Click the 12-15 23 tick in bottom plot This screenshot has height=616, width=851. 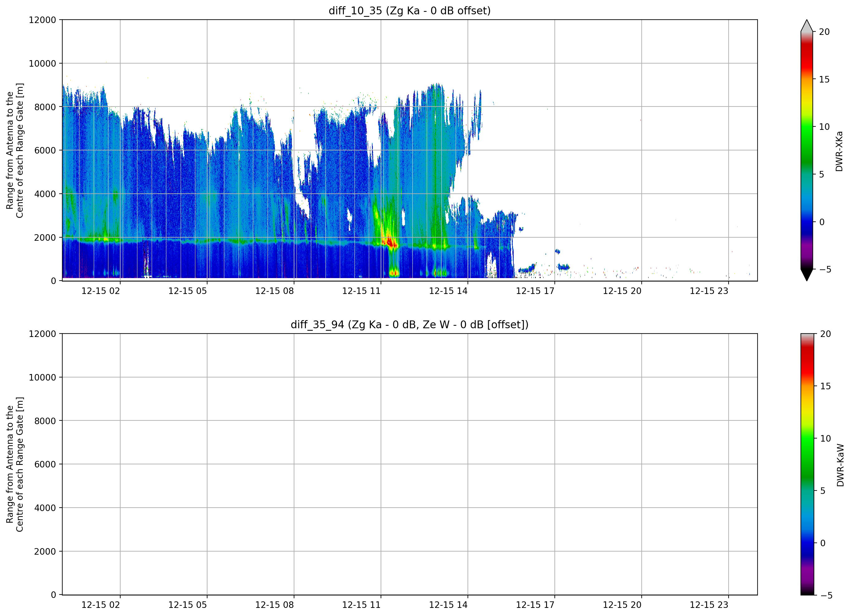click(709, 605)
